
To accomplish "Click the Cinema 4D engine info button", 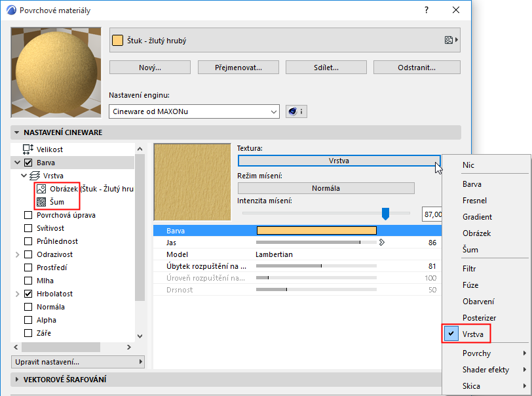I will tap(295, 111).
